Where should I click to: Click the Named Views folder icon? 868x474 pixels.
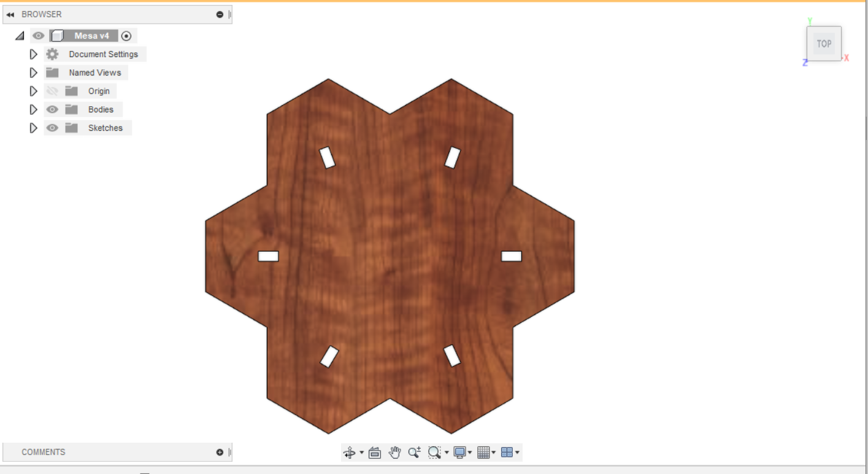(52, 72)
